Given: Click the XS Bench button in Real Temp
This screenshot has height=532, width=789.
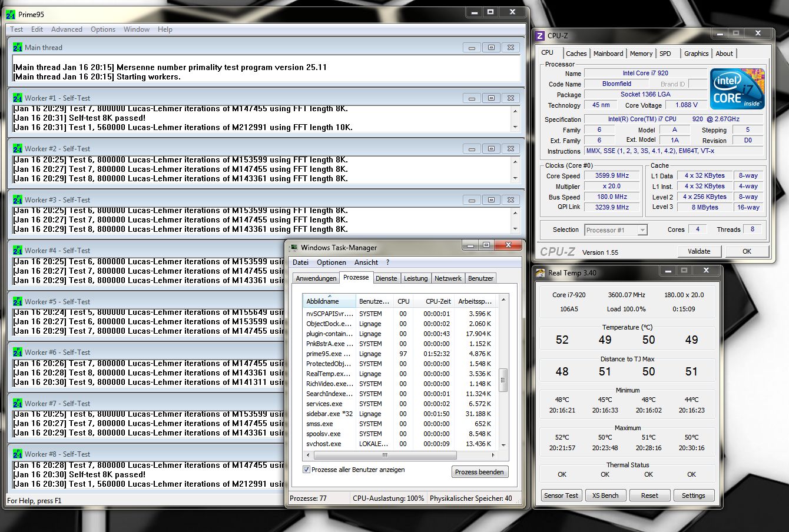Looking at the screenshot, I should click(605, 496).
